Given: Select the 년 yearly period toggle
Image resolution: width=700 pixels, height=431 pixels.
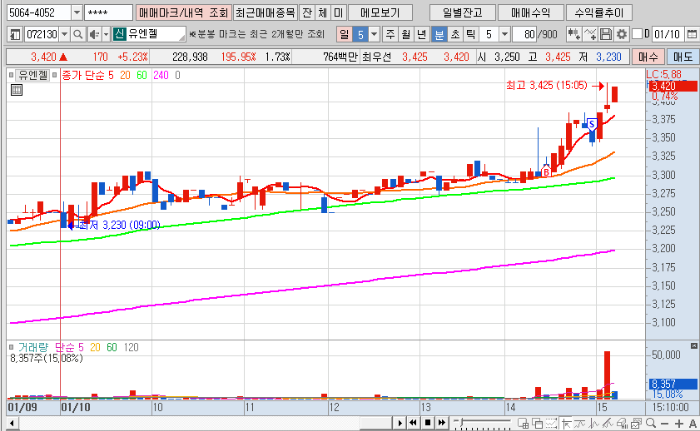Looking at the screenshot, I should click(421, 34).
